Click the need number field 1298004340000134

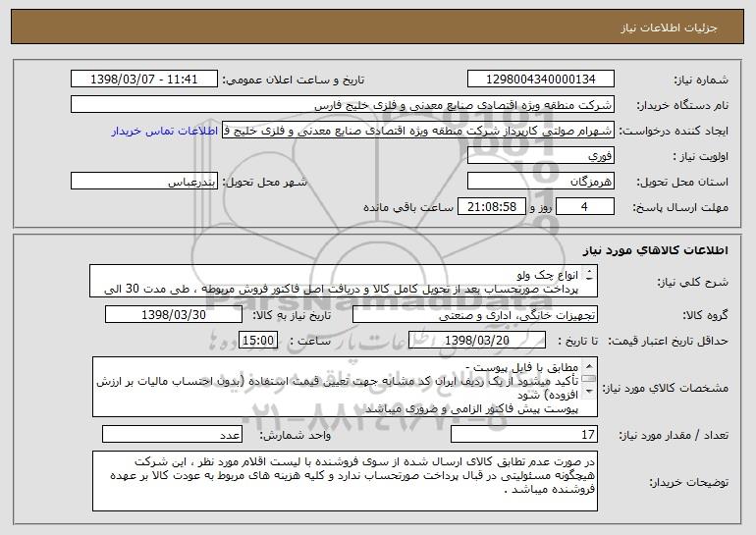(x=540, y=80)
